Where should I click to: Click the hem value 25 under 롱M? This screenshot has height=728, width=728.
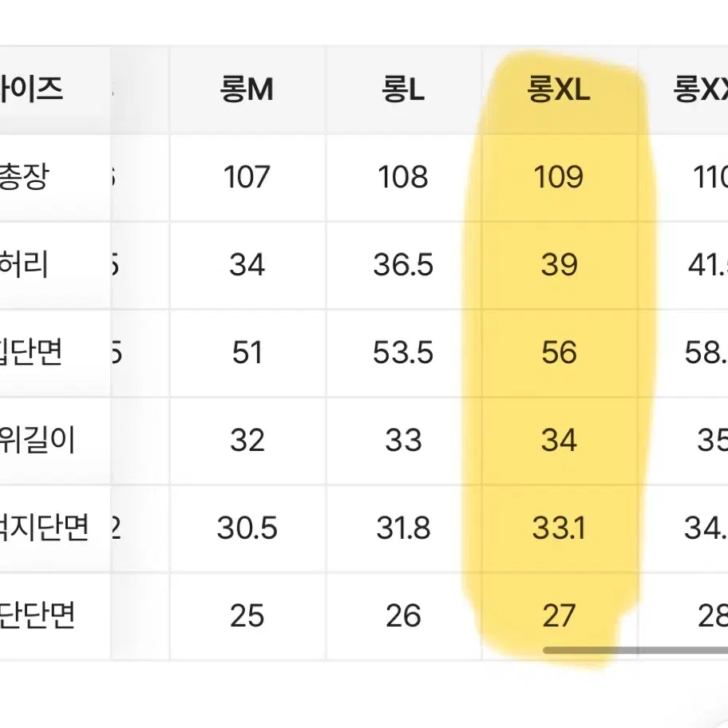[x=247, y=616]
